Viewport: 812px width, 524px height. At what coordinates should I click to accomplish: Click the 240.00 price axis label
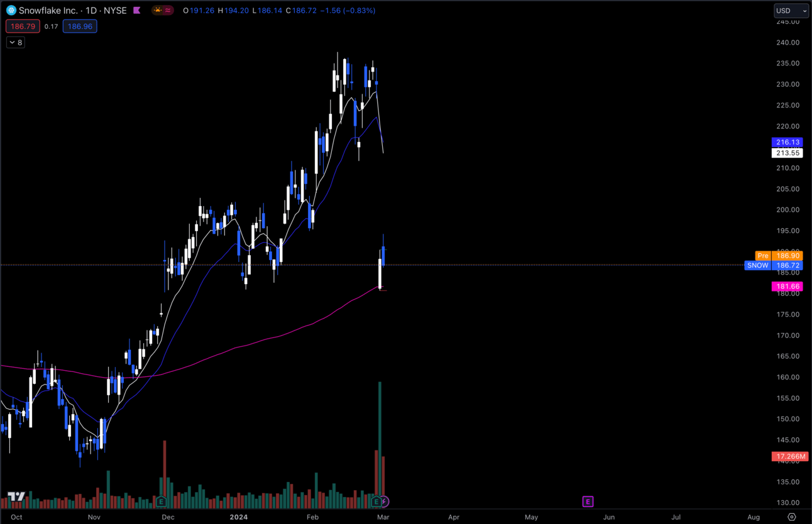(787, 43)
